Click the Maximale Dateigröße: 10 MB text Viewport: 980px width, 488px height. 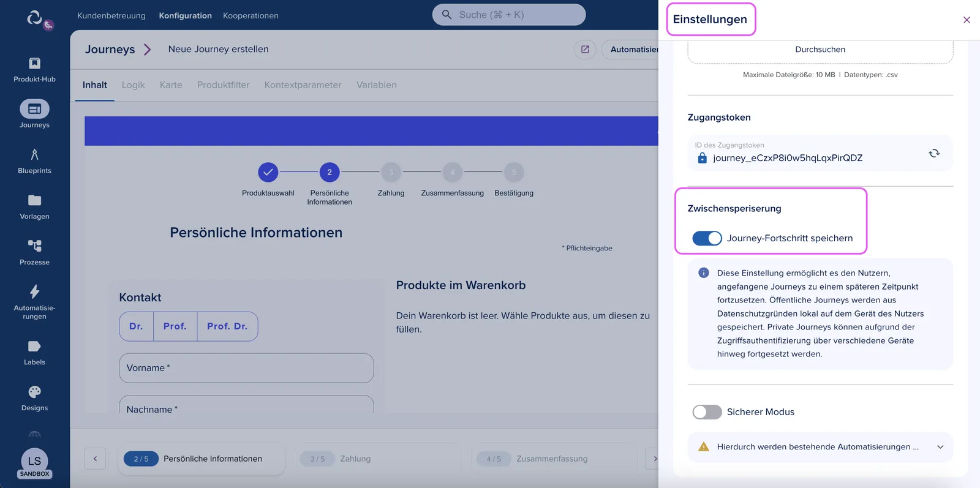point(789,75)
